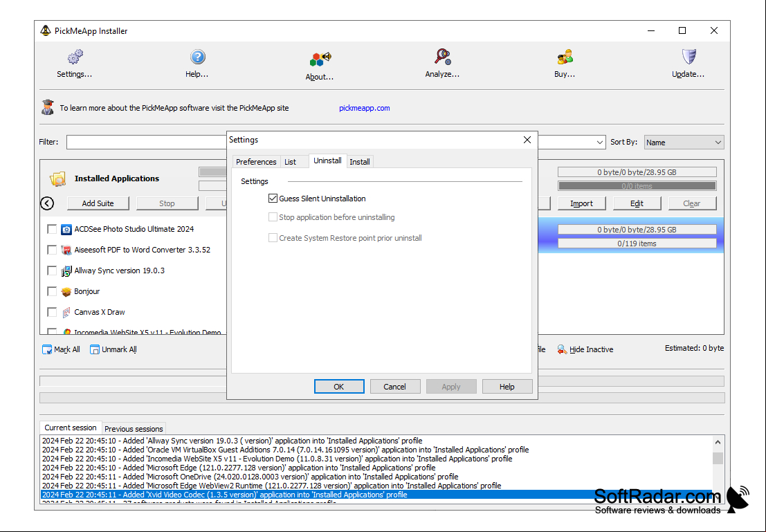Click Help button in Settings dialog
This screenshot has height=532, width=766.
pos(507,387)
